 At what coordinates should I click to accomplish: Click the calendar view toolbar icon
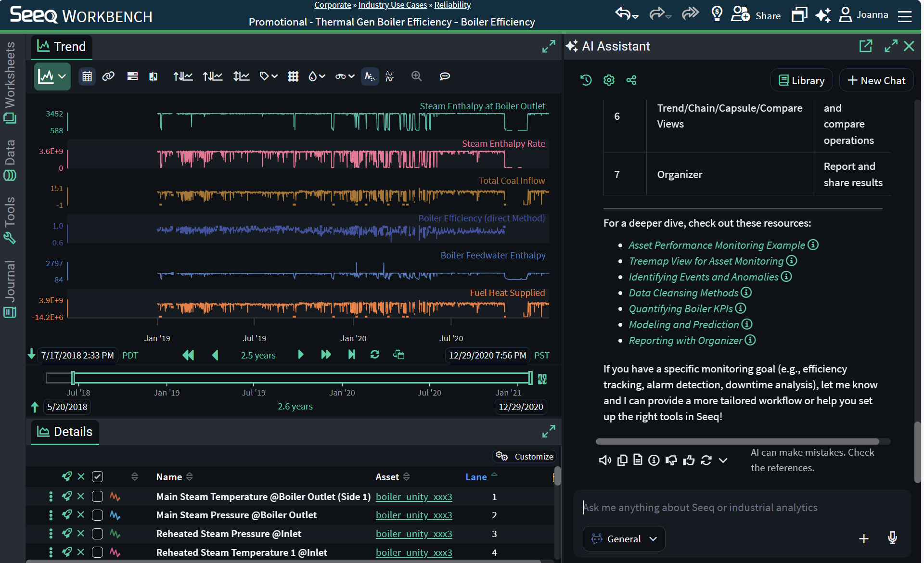[87, 77]
